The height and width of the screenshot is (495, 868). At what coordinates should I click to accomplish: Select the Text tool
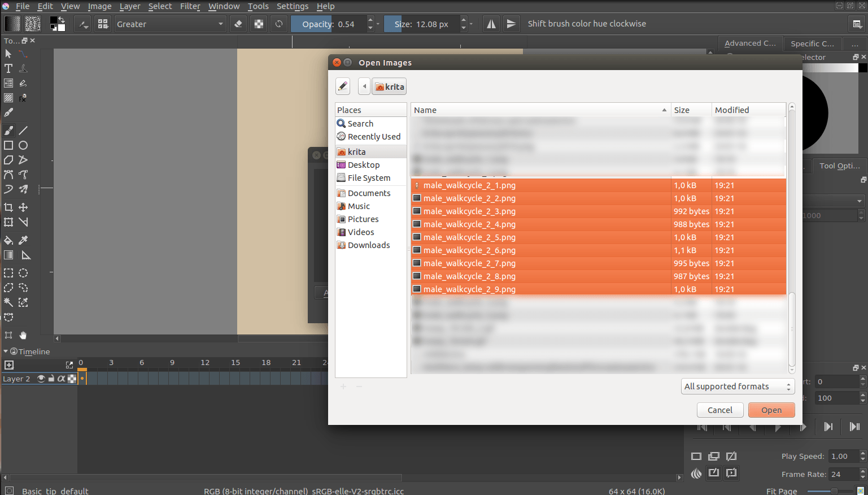(8, 68)
